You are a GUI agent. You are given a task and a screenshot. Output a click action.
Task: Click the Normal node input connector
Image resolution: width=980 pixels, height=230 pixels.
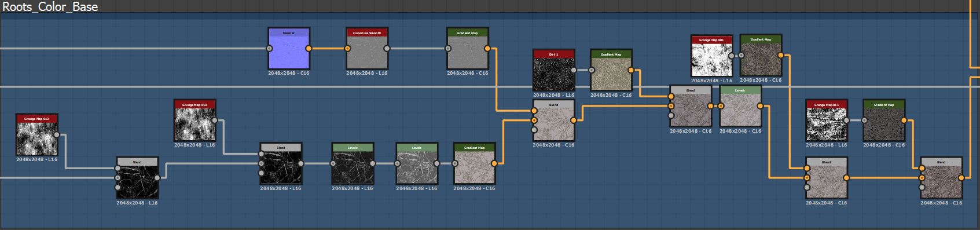pyautogui.click(x=269, y=49)
